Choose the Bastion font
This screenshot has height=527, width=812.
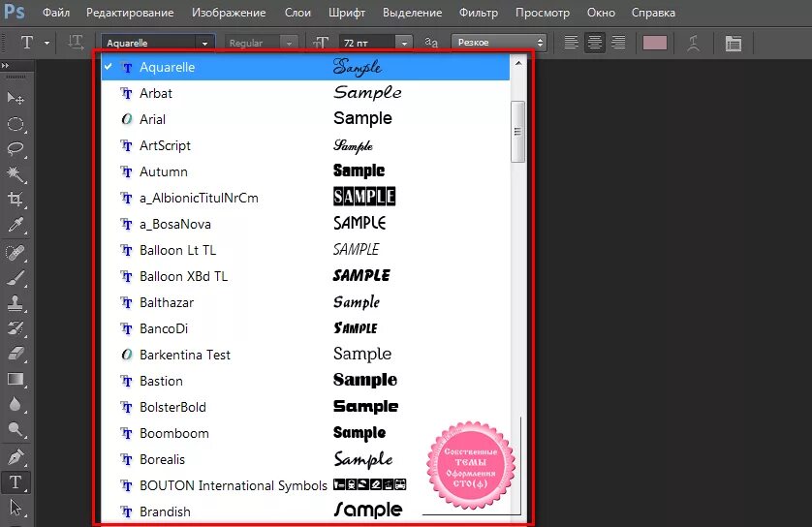(x=305, y=381)
